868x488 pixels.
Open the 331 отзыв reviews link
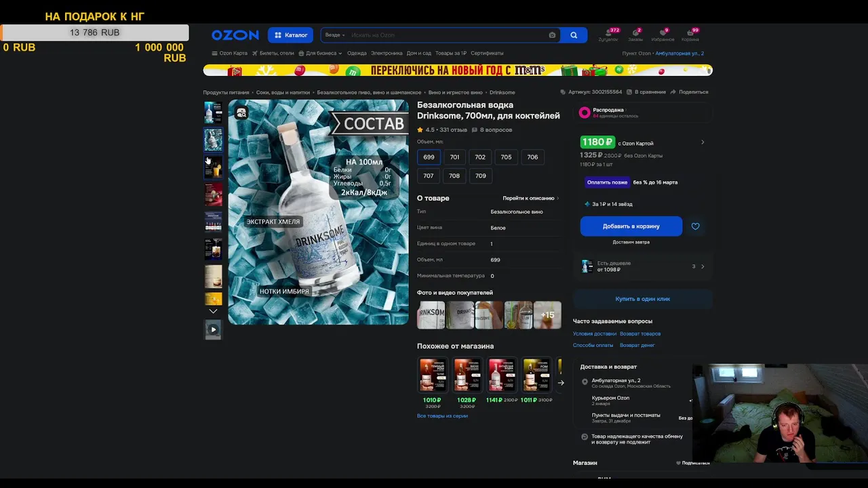coord(453,130)
